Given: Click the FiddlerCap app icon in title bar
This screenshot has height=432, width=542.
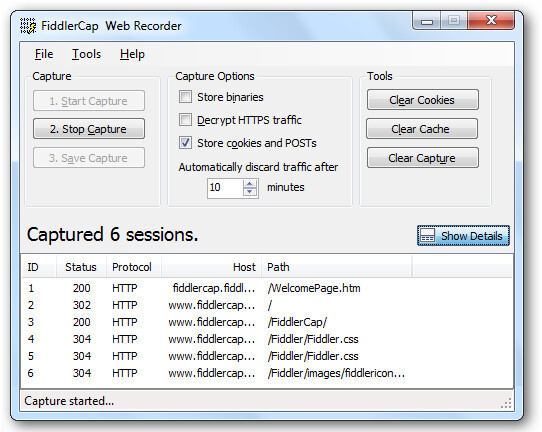Looking at the screenshot, I should [28, 26].
